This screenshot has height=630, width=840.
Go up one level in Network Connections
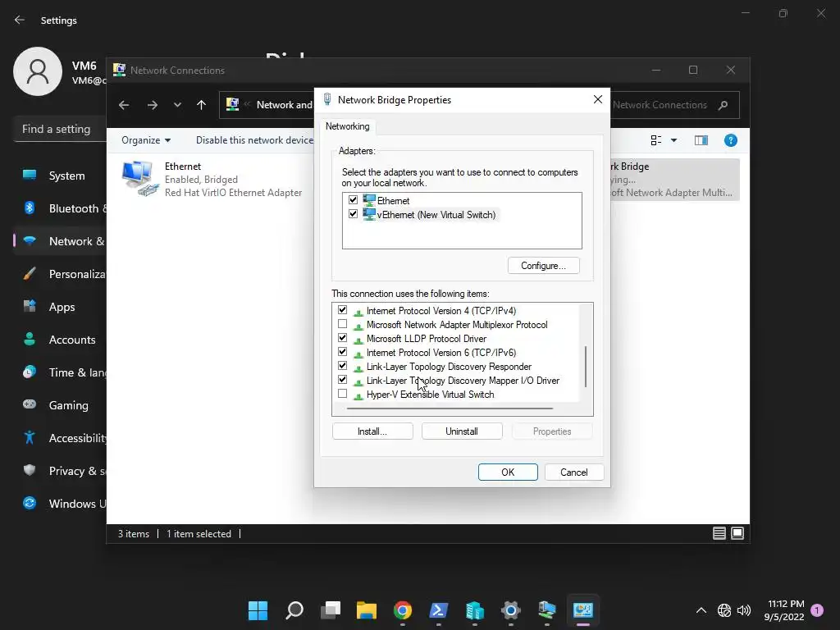202,105
